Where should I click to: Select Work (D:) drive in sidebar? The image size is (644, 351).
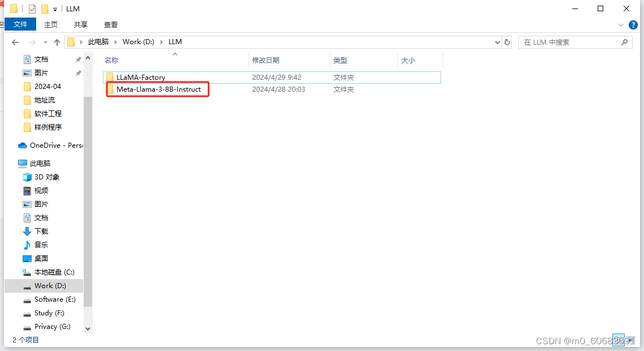click(44, 286)
